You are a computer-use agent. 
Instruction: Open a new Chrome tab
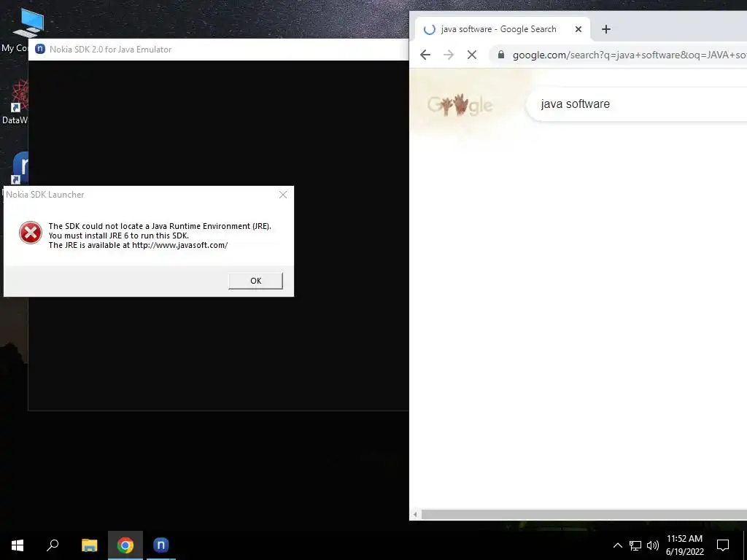[x=606, y=29]
